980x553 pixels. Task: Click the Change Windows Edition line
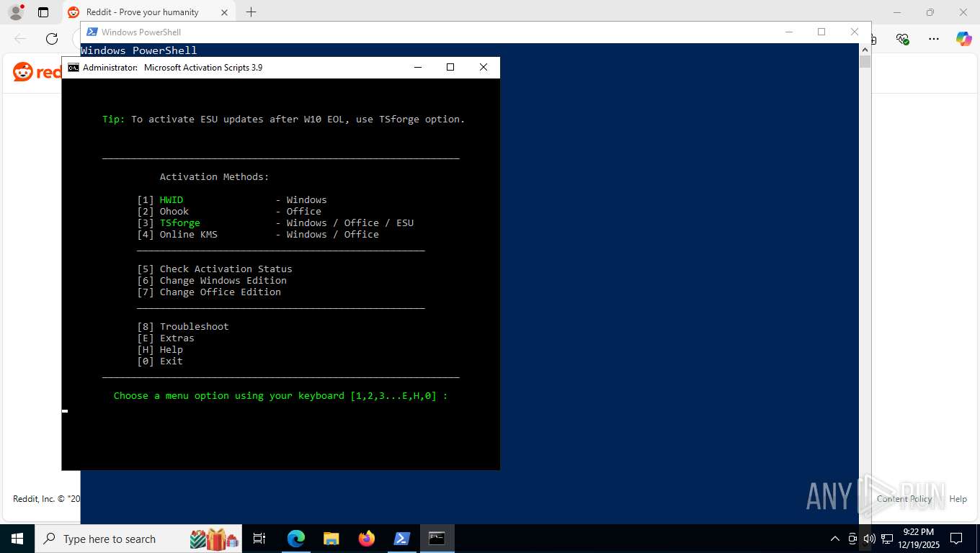pos(212,281)
